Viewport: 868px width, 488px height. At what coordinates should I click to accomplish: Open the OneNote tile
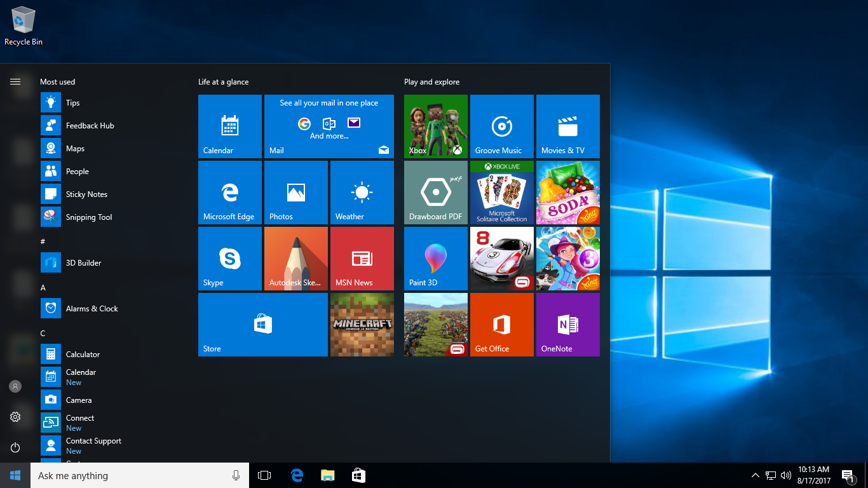[x=568, y=325]
